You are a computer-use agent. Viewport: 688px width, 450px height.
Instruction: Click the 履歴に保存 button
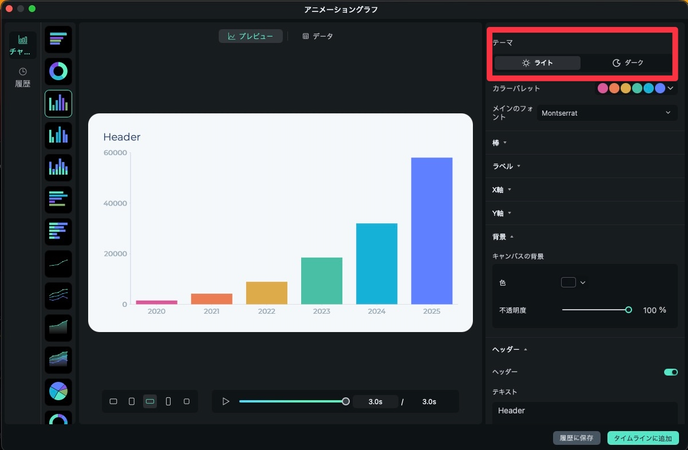tap(577, 438)
